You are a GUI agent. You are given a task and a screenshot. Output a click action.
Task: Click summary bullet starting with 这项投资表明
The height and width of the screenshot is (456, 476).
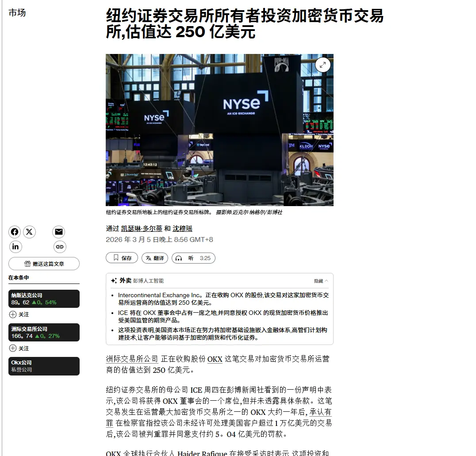click(223, 333)
